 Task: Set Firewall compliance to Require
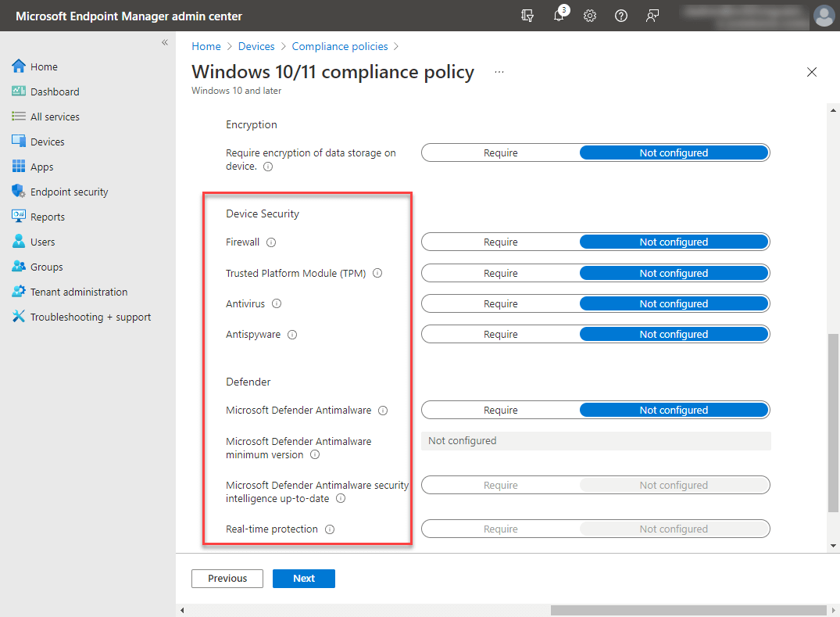pyautogui.click(x=501, y=242)
